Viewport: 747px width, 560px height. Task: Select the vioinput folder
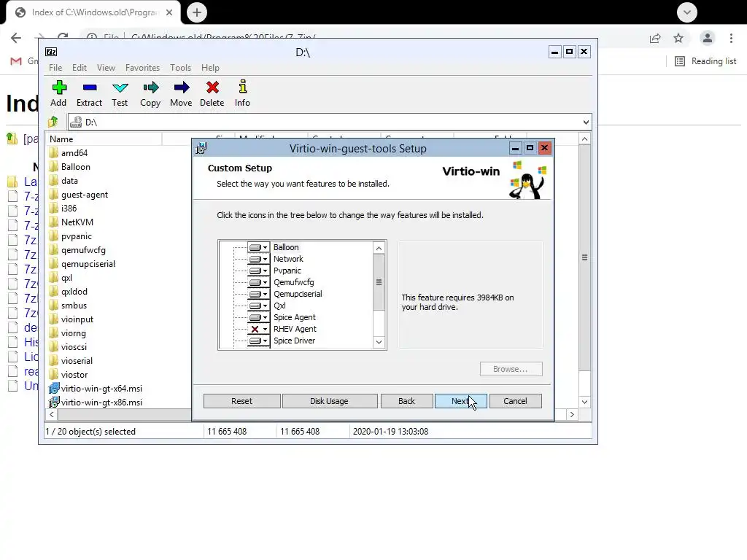point(71,319)
